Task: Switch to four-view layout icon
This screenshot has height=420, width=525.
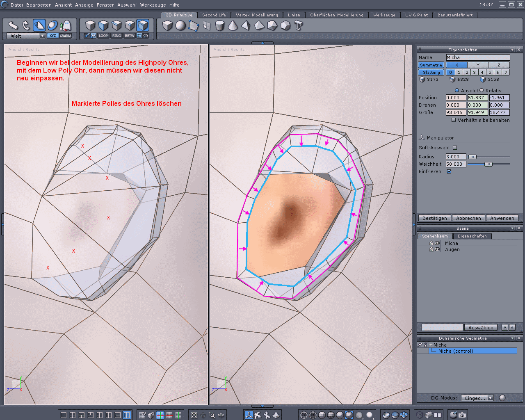Action: coord(73,415)
